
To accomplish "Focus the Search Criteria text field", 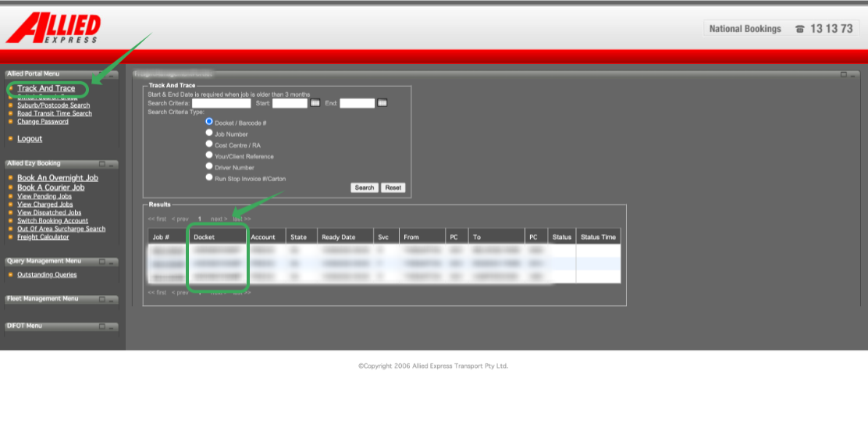I will [222, 103].
